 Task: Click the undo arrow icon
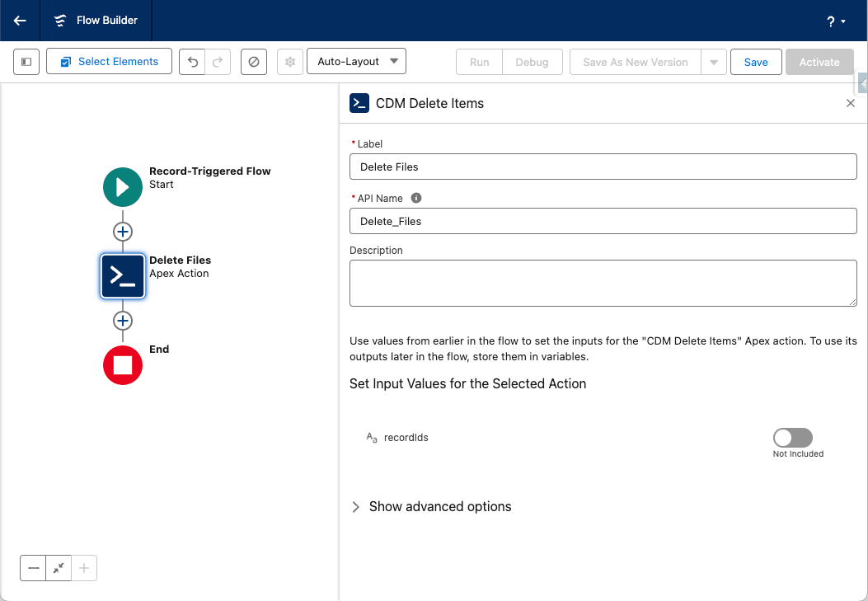(193, 62)
